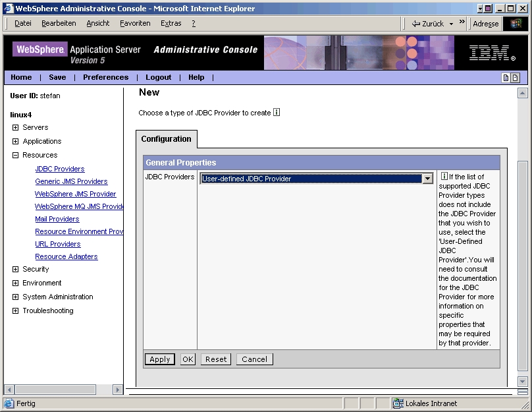The height and width of the screenshot is (412, 532).
Task: Select the Configuration tab
Action: tap(166, 139)
